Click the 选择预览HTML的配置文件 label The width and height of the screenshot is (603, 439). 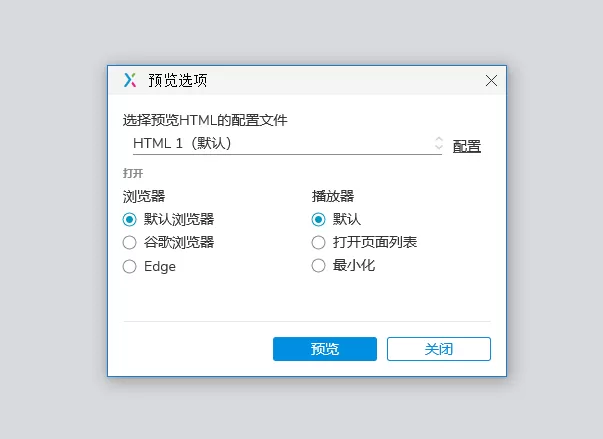(x=205, y=120)
